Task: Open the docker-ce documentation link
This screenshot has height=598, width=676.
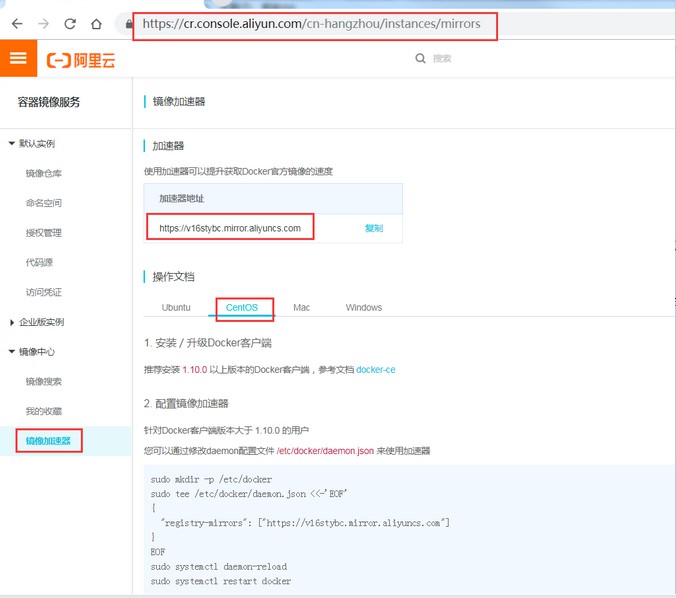Action: click(376, 369)
